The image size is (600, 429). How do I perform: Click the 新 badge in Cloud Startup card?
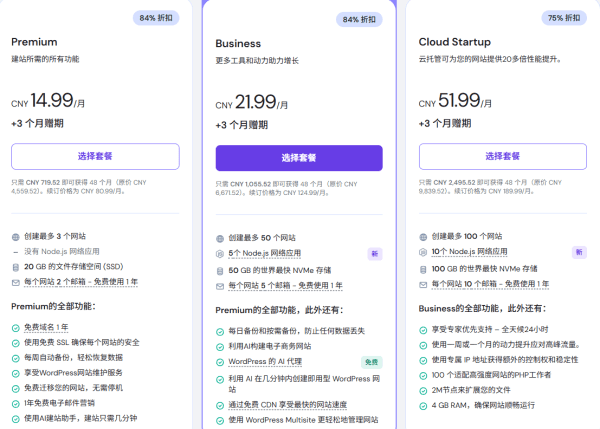[x=579, y=252]
